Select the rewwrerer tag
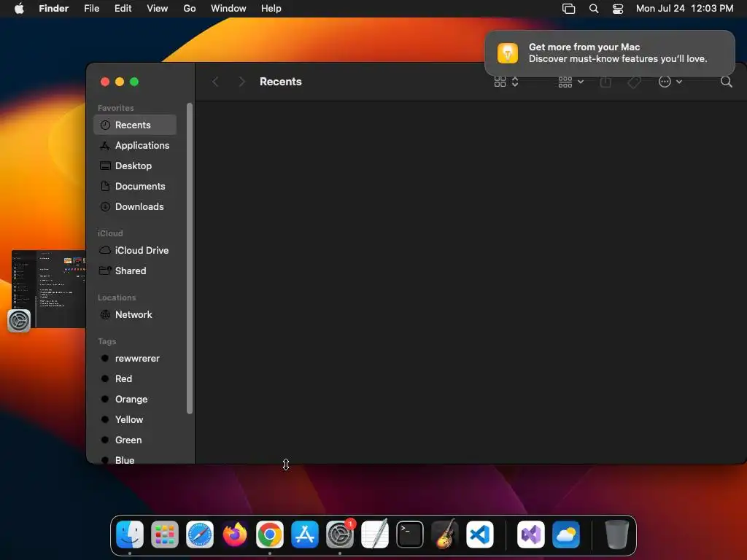Image resolution: width=747 pixels, height=560 pixels. coord(135,358)
